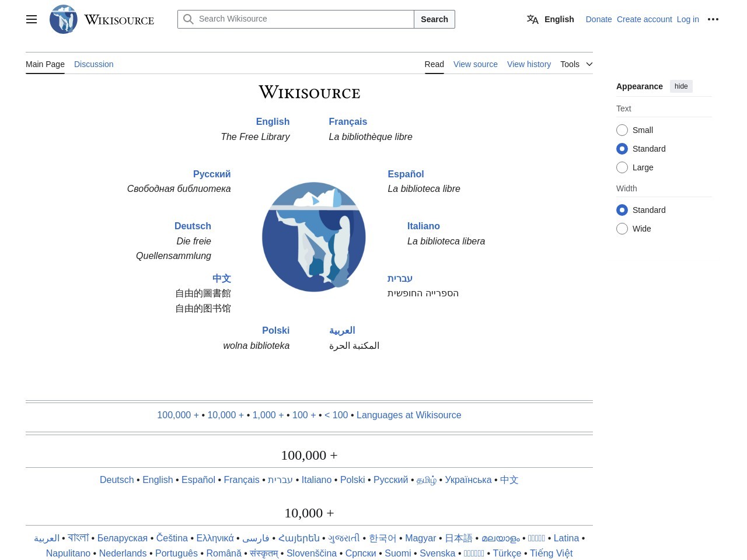This screenshot has height=560, width=747.
Task: Switch to the Main Page tab
Action: pos(45,64)
